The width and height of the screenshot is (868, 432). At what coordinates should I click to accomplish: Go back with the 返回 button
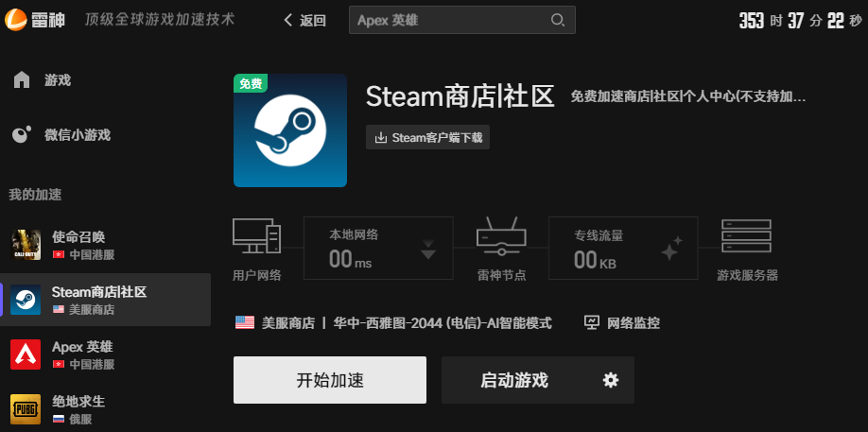coord(304,21)
